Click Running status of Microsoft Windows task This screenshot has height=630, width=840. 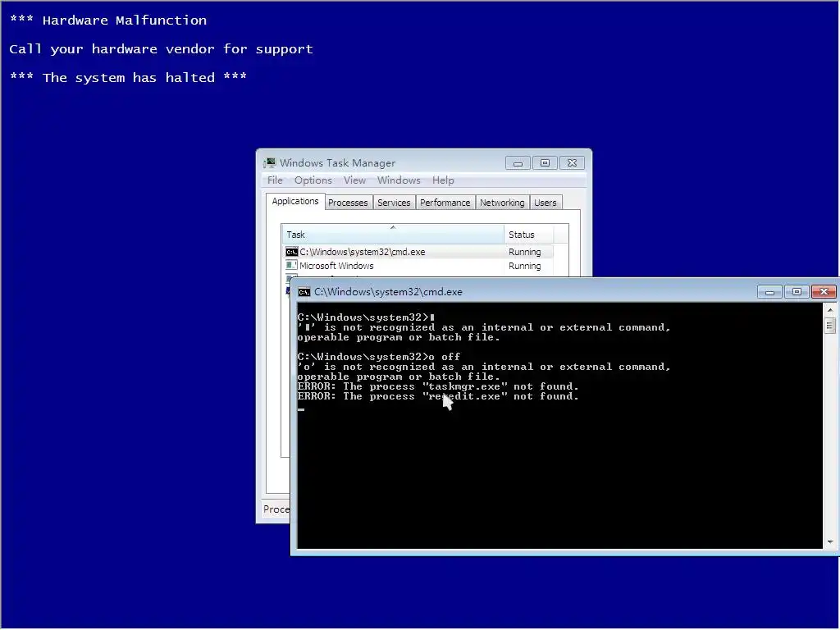(524, 266)
